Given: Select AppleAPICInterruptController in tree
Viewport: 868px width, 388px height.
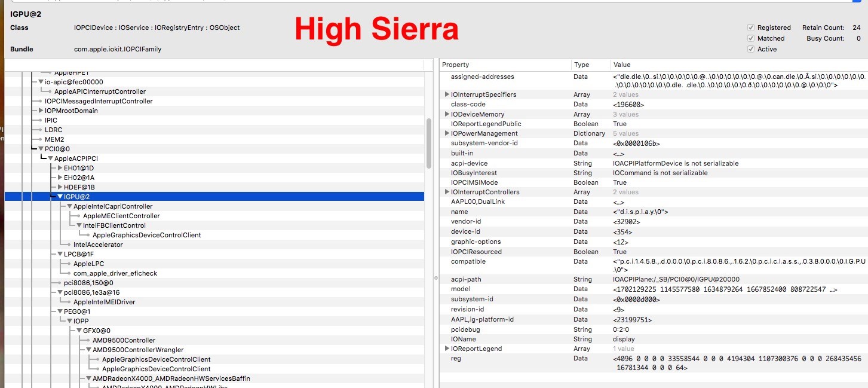Looking at the screenshot, I should point(100,91).
